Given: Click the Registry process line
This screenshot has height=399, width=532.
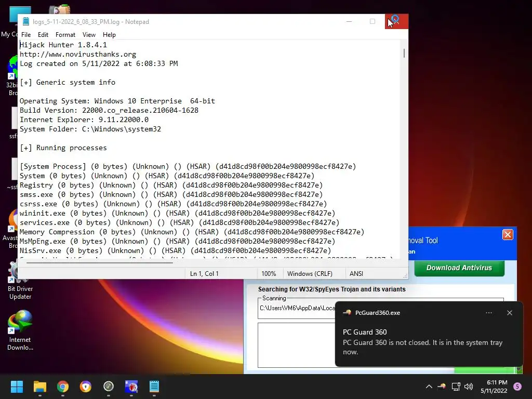Looking at the screenshot, I should pyautogui.click(x=171, y=185).
